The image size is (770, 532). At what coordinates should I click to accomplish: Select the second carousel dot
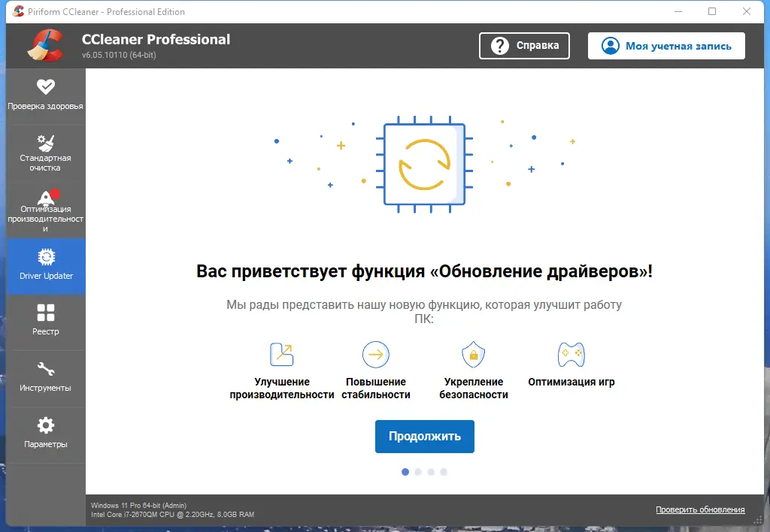point(417,472)
